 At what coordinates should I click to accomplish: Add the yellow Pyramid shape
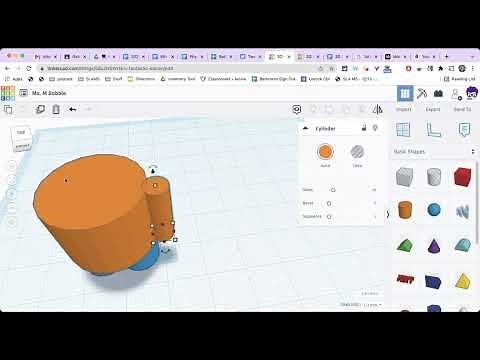pyautogui.click(x=463, y=281)
